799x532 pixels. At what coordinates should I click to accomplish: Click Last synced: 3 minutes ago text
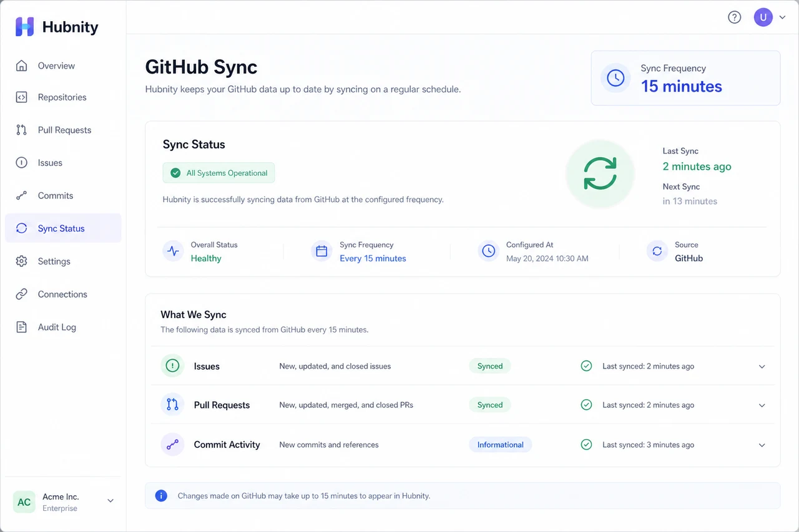coord(648,445)
